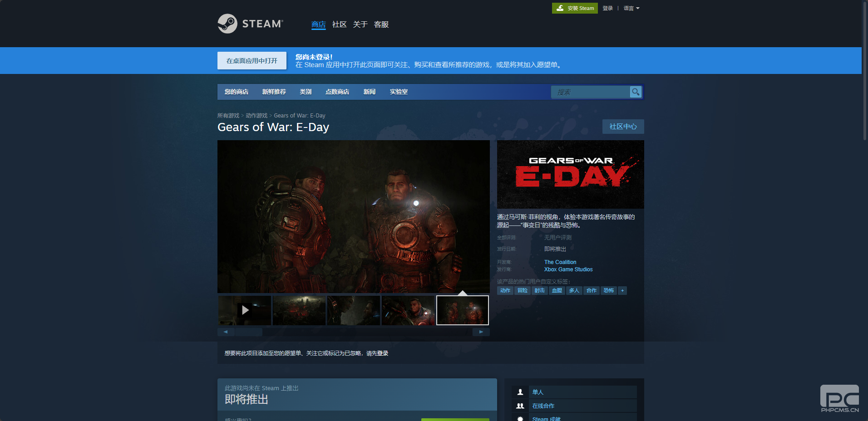Open the 客服 support page
Viewport: 868px width, 421px height.
[381, 24]
